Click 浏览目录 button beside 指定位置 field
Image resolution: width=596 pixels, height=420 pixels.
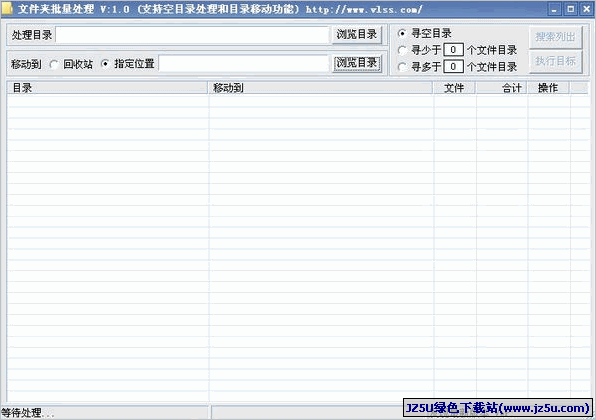pyautogui.click(x=357, y=63)
